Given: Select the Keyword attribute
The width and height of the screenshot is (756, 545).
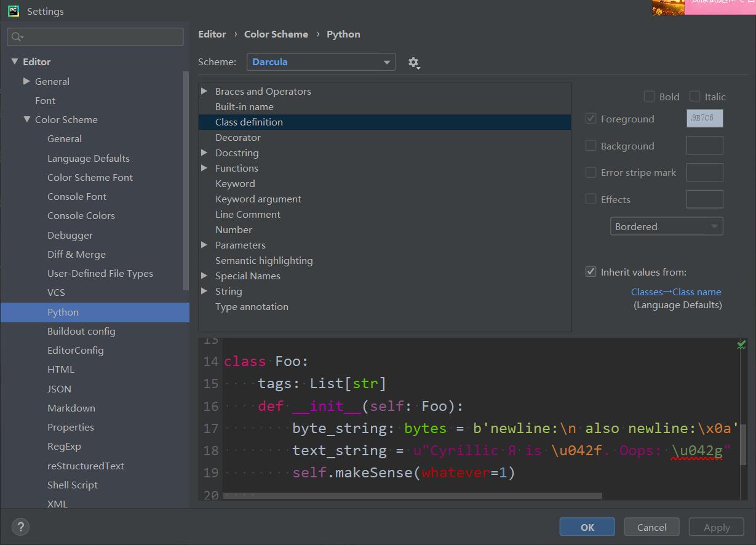Looking at the screenshot, I should click(x=235, y=183).
